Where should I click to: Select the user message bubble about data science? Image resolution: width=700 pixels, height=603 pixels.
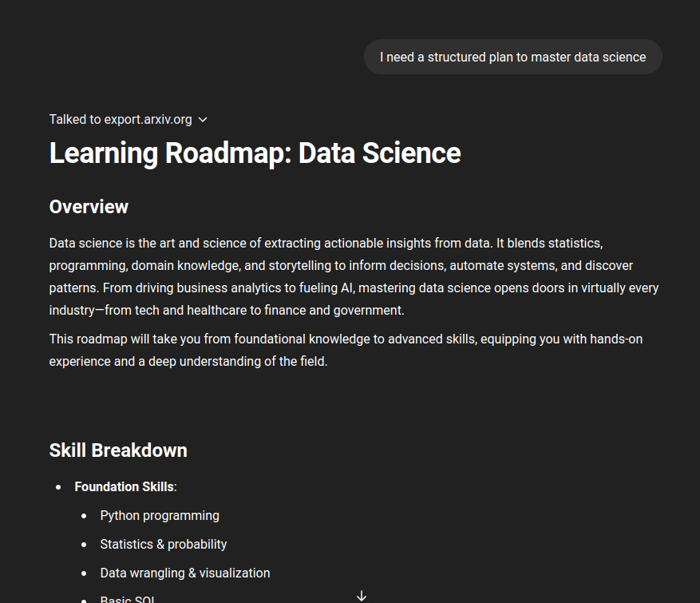coord(512,57)
